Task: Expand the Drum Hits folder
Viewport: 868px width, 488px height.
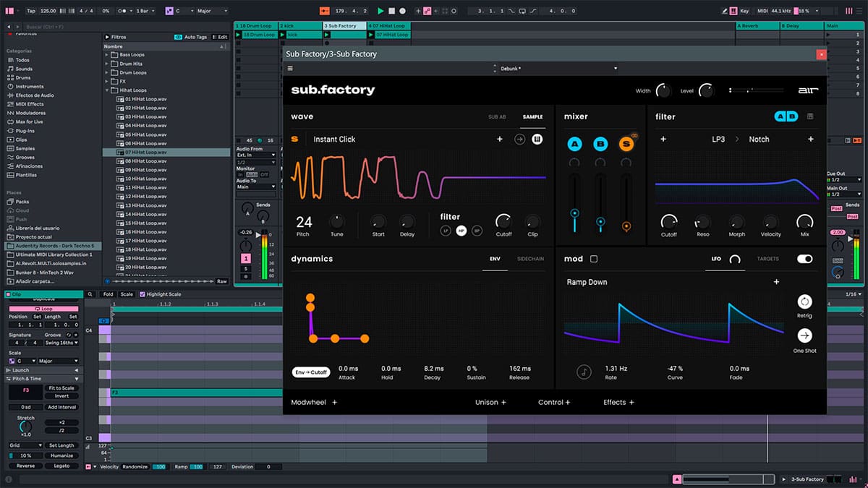Action: [x=107, y=64]
